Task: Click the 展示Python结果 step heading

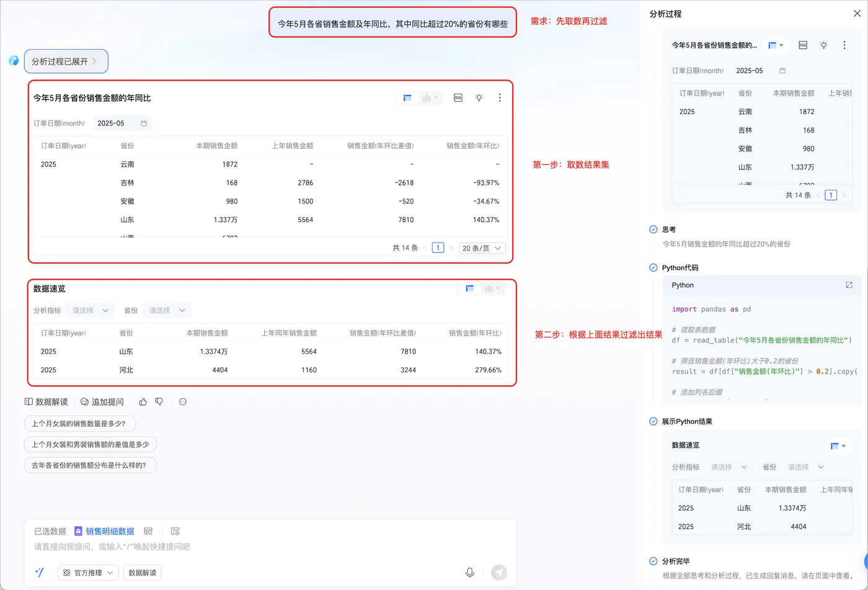Action: tap(687, 422)
